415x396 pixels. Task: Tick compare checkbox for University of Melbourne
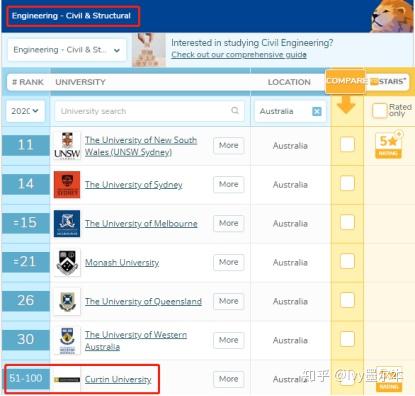point(347,222)
